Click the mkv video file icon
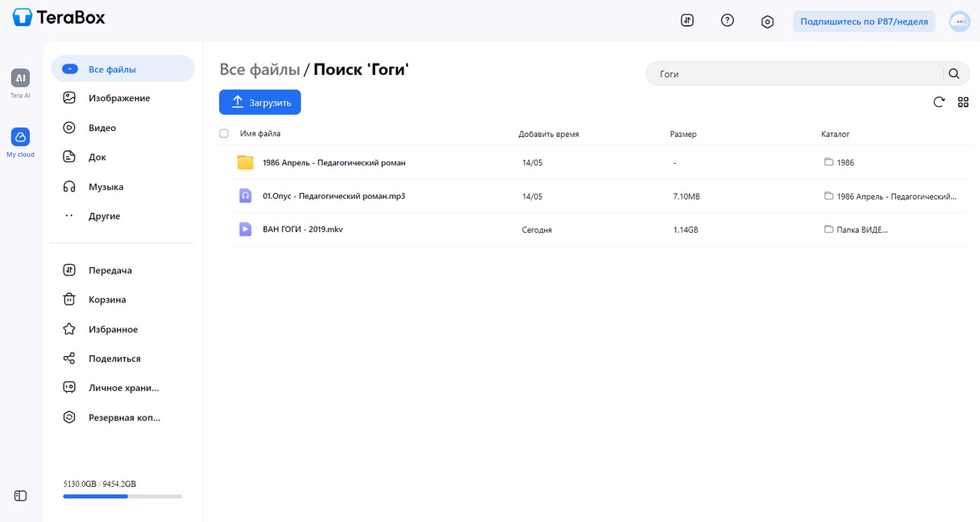Image resolution: width=980 pixels, height=522 pixels. [245, 229]
